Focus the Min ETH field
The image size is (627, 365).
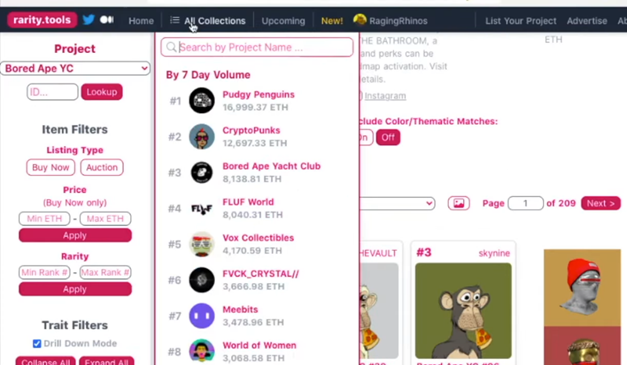[44, 219]
